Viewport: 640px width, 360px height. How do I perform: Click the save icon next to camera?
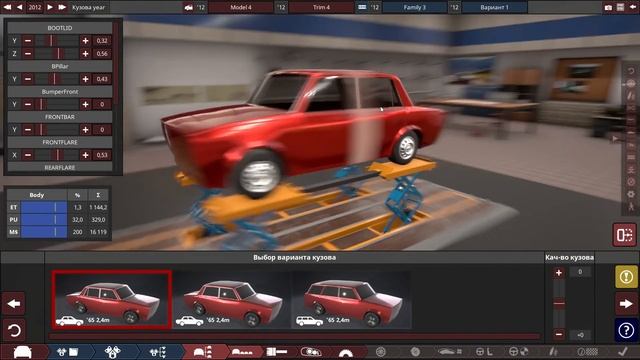[x=620, y=7]
